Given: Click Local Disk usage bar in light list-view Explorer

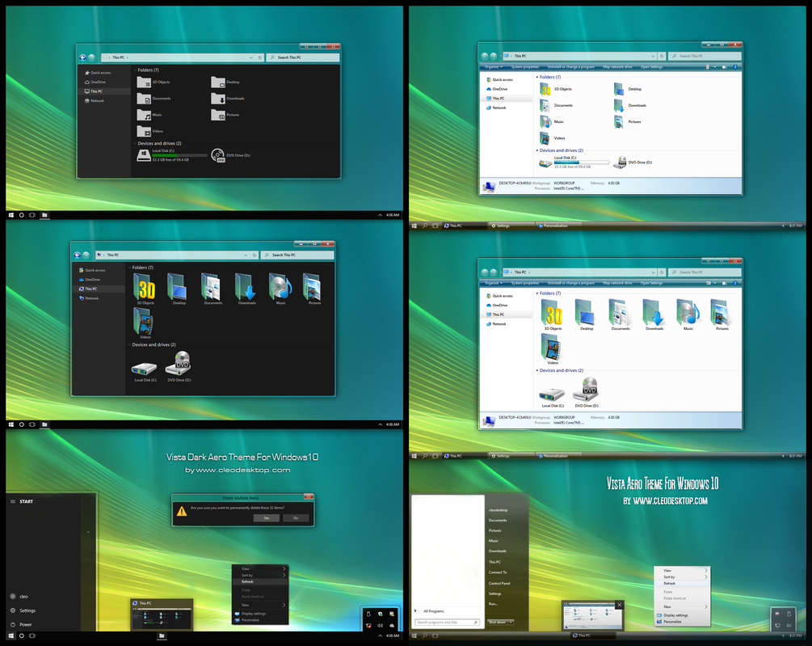Looking at the screenshot, I should tap(582, 163).
